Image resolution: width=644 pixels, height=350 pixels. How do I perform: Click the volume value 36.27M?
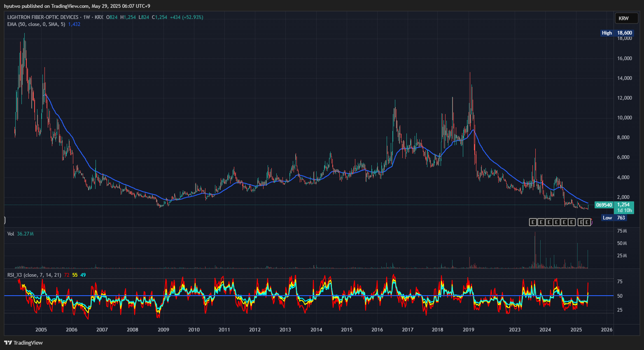(x=25, y=234)
